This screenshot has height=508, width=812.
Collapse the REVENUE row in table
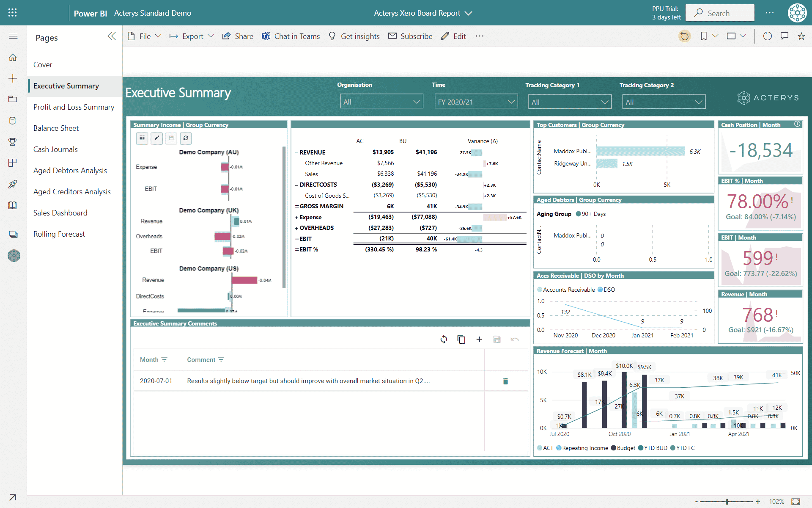click(296, 152)
